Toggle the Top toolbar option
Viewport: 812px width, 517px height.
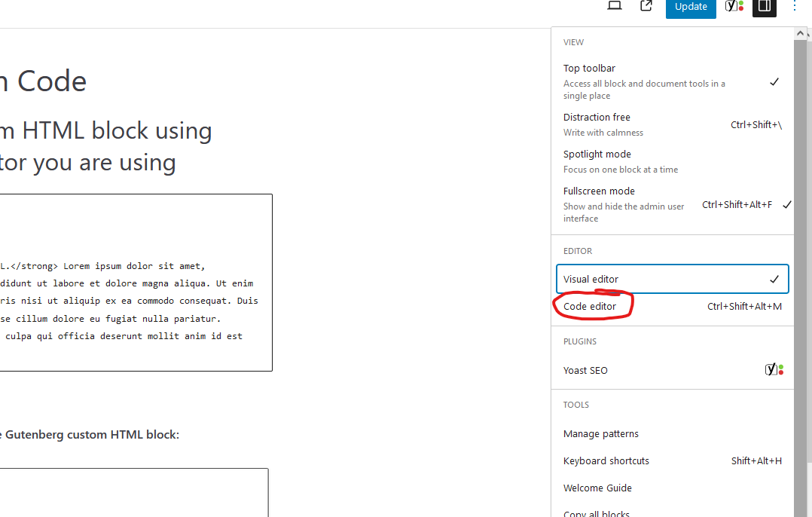tap(672, 81)
